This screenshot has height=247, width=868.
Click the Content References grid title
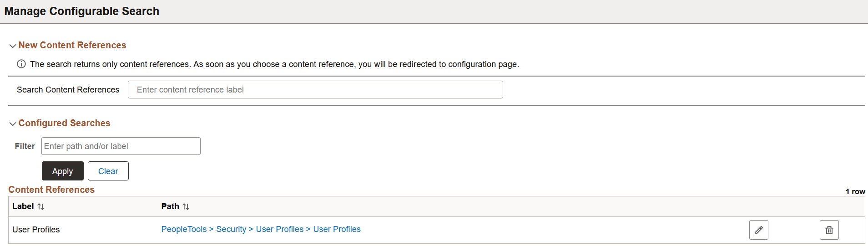click(x=51, y=190)
